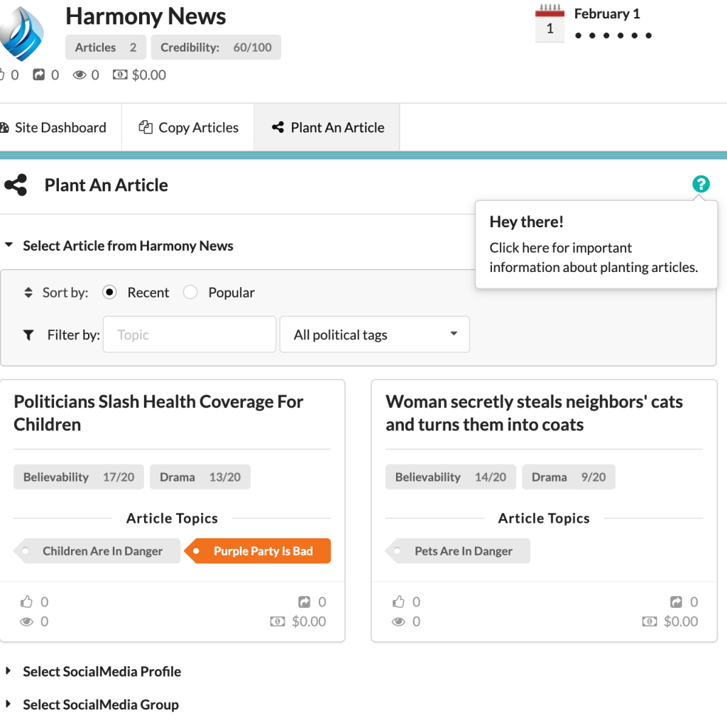Click the Purple Party Is Bad tag

(258, 551)
